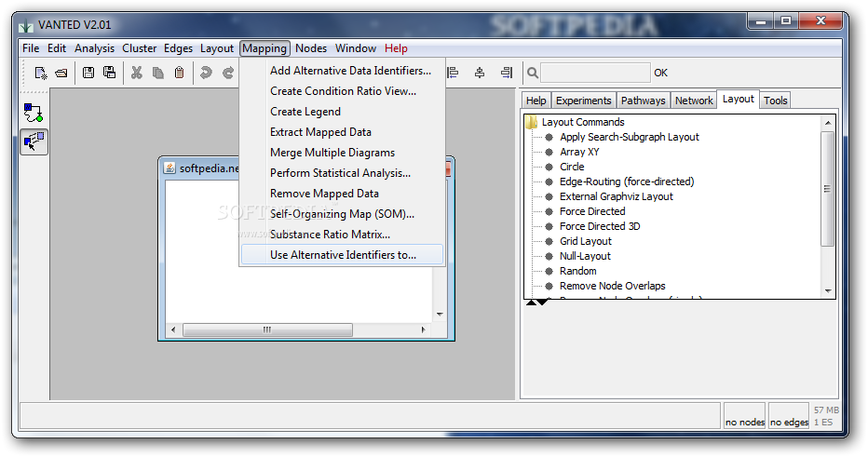Undo the last action

click(x=206, y=73)
